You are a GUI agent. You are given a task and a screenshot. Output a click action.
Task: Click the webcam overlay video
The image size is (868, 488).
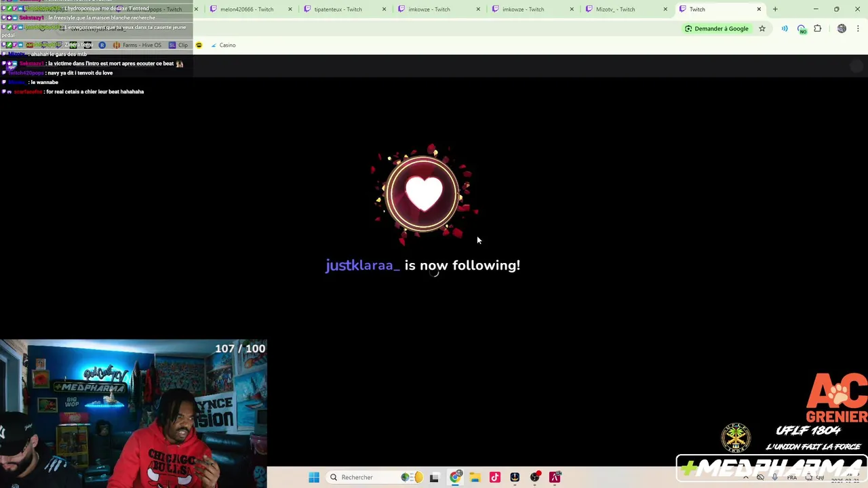(x=134, y=413)
